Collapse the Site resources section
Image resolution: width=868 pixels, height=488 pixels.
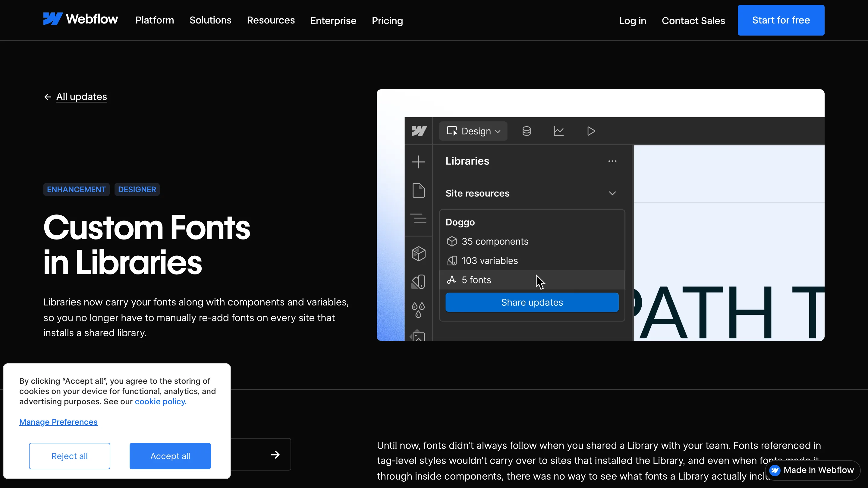(x=612, y=193)
